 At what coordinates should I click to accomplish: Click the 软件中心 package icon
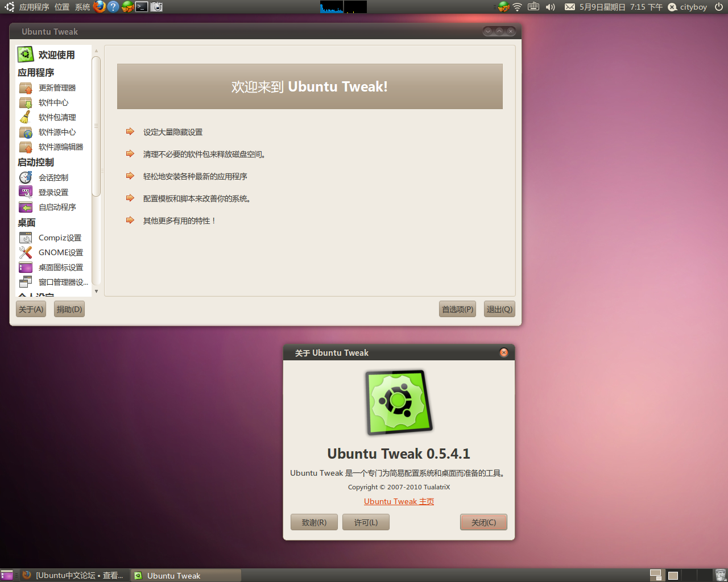point(26,102)
